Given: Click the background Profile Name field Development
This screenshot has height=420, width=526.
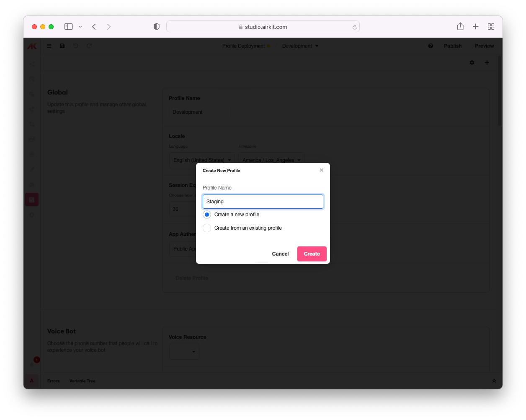Looking at the screenshot, I should [199, 112].
